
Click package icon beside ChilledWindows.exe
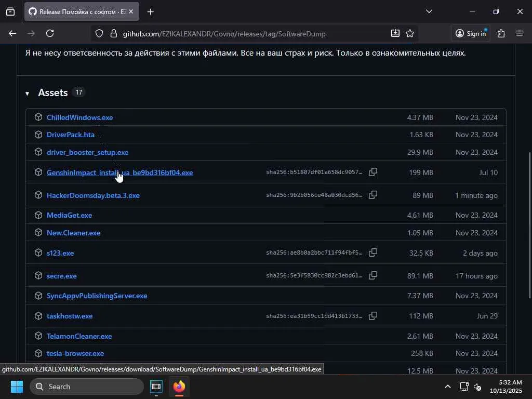pos(38,117)
